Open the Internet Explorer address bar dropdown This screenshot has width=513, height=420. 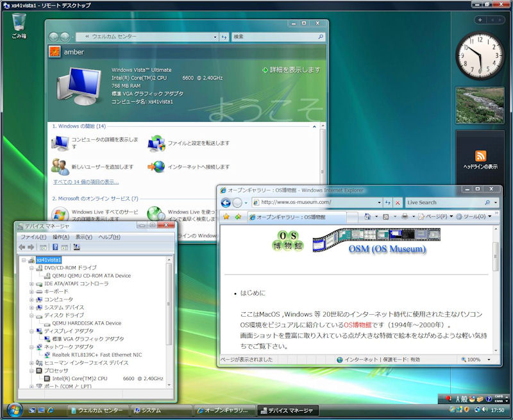(x=379, y=203)
